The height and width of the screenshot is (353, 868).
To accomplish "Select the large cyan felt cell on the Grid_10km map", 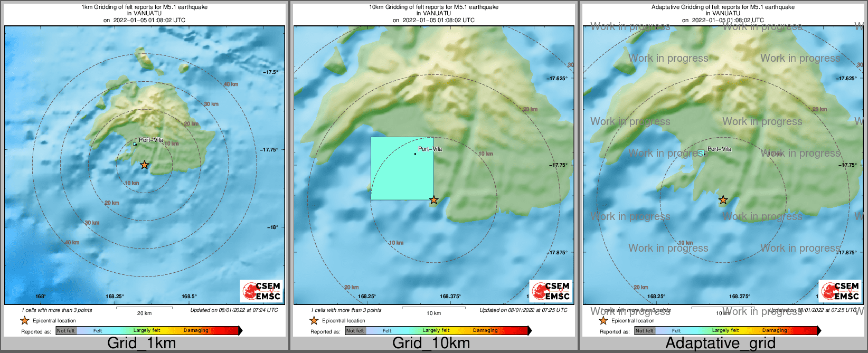I will [x=402, y=168].
